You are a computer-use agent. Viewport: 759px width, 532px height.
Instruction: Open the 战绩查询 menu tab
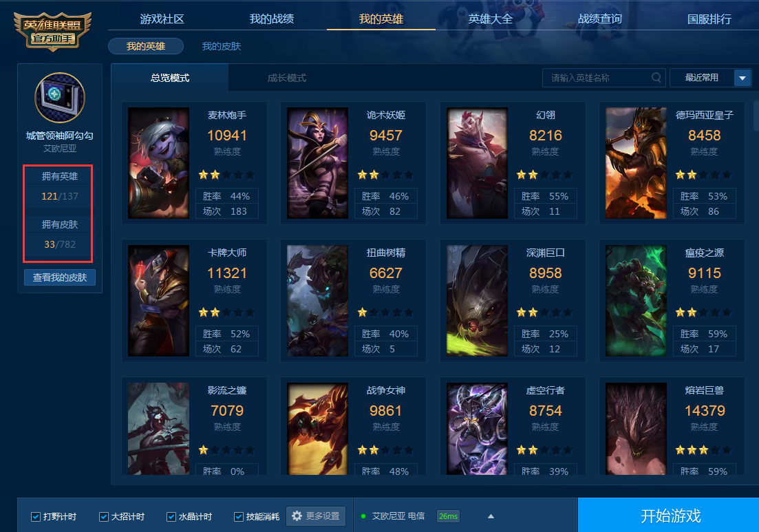point(600,19)
